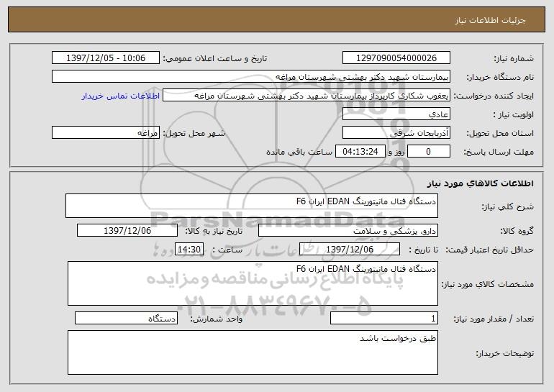The width and height of the screenshot is (554, 392).
Task: Select the شماره نیاز number field
Action: coord(396,58)
